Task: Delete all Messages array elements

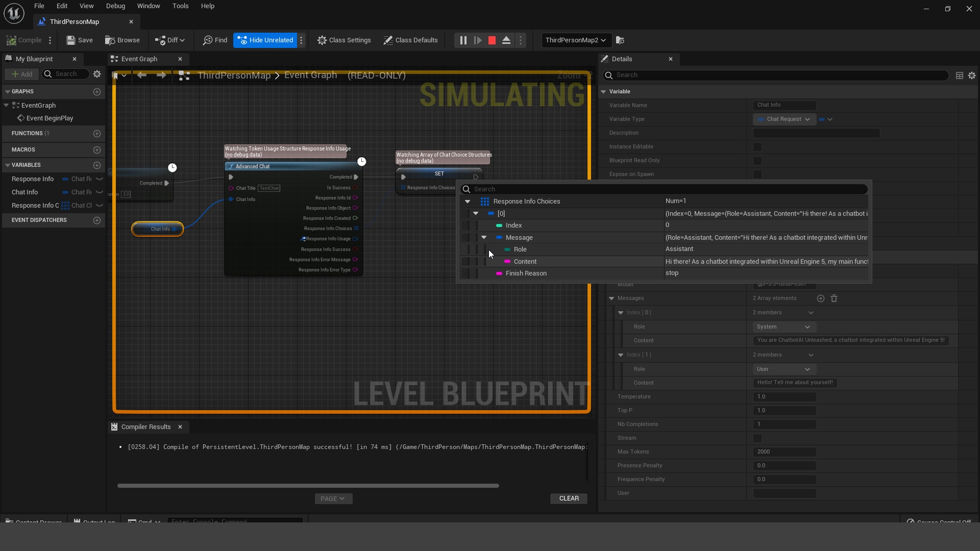Action: point(834,298)
